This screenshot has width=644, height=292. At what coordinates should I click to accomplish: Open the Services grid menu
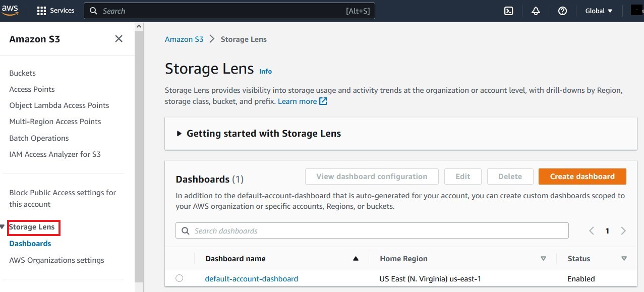click(x=42, y=11)
